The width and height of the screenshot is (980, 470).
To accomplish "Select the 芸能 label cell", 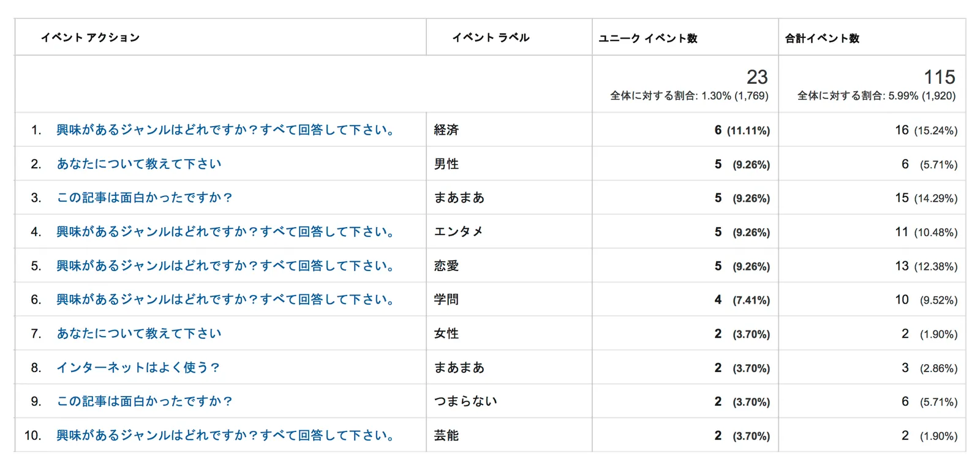I will click(447, 435).
